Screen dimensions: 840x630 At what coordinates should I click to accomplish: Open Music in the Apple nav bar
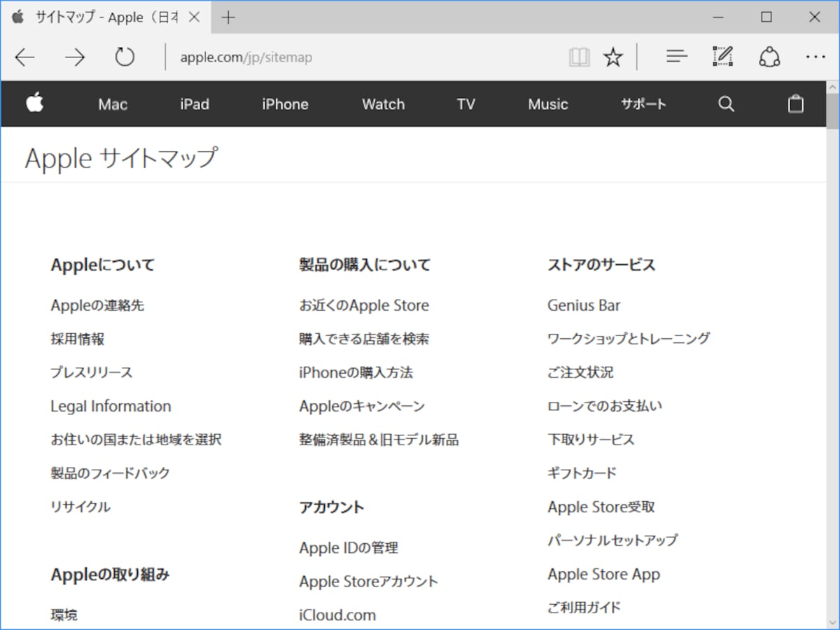tap(547, 104)
